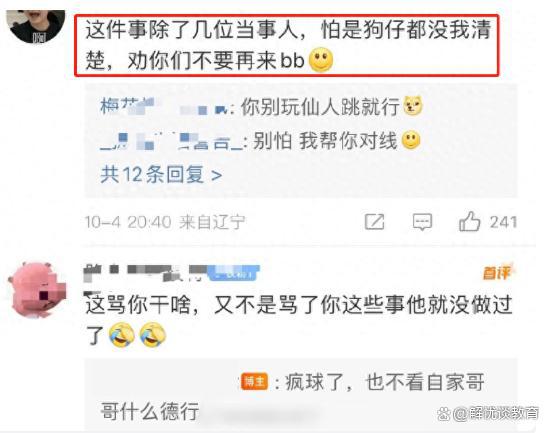Select the red-boxed comment about 狗仔

pos(287,45)
